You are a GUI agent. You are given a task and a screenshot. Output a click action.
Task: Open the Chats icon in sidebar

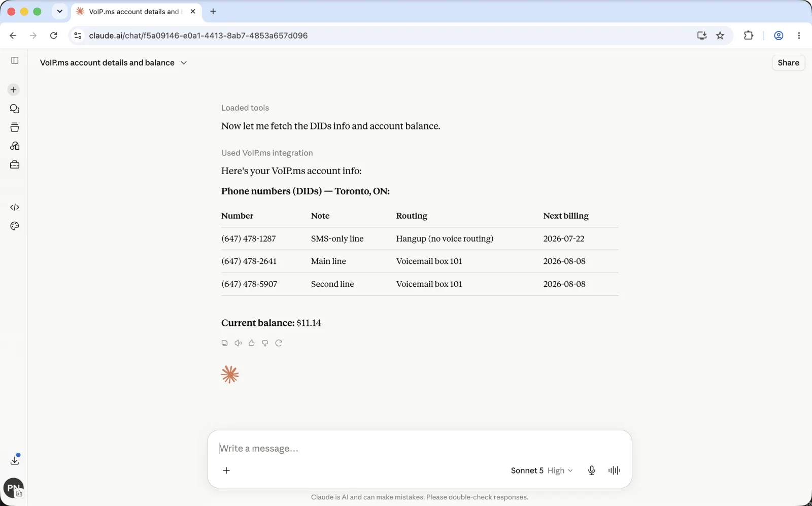click(x=15, y=109)
